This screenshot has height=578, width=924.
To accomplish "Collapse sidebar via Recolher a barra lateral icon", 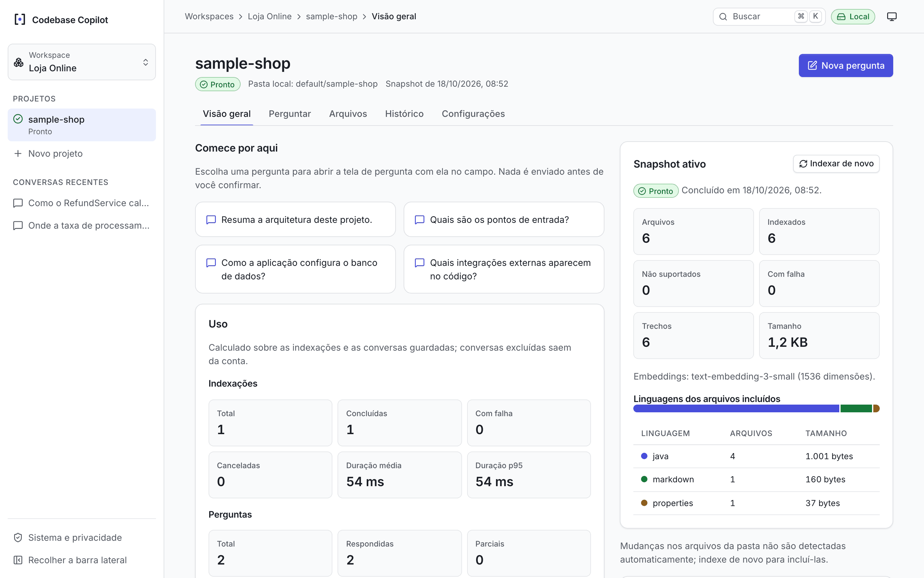I will click(18, 560).
